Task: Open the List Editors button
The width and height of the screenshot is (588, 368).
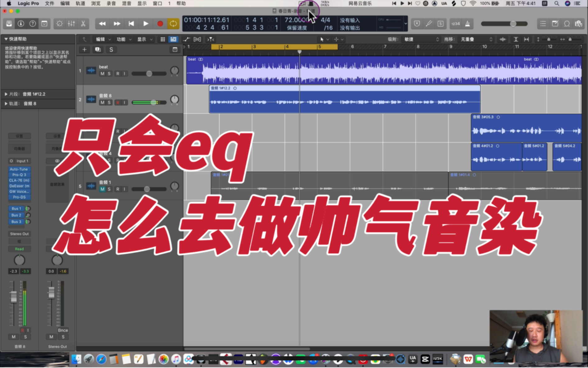Action: click(x=543, y=24)
